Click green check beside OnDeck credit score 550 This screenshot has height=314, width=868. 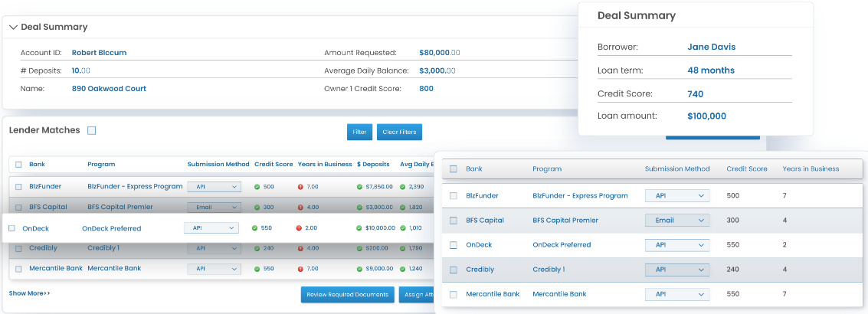[x=254, y=228]
